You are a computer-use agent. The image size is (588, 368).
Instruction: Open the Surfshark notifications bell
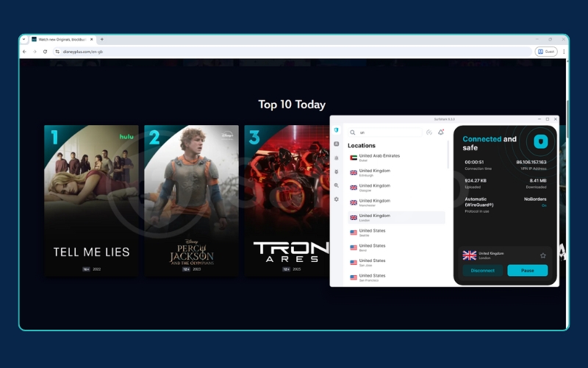441,132
